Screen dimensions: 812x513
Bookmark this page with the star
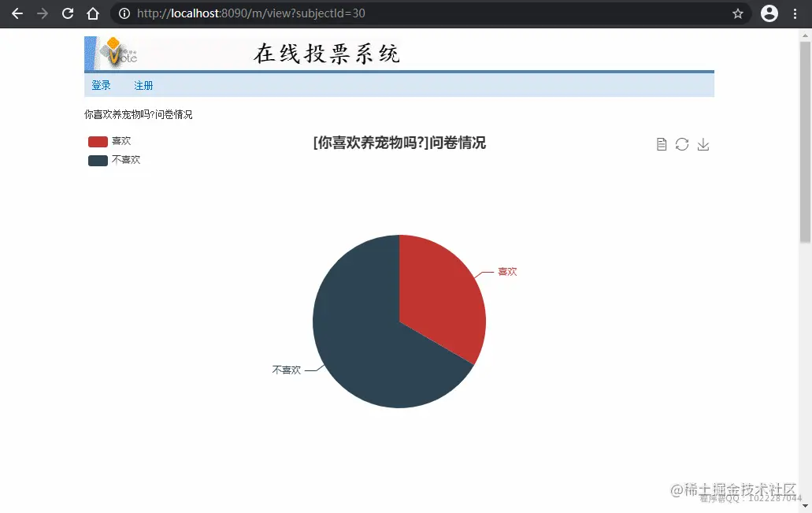pyautogui.click(x=738, y=13)
